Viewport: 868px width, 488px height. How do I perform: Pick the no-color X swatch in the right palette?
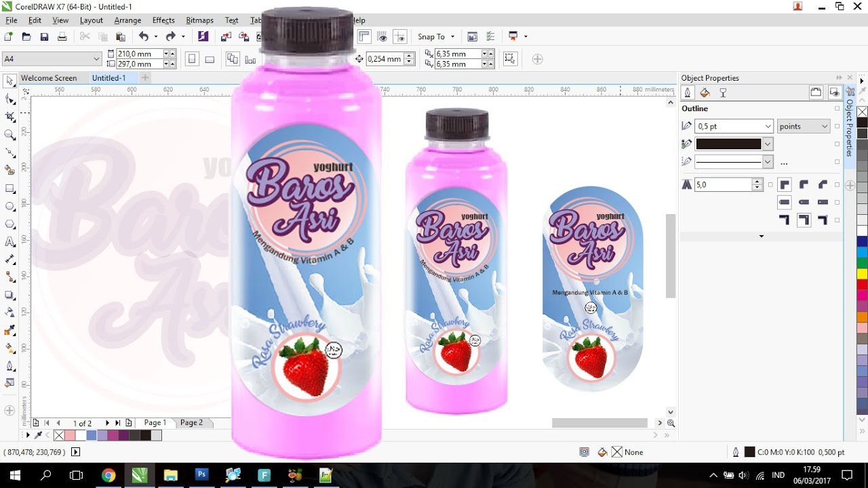click(862, 112)
